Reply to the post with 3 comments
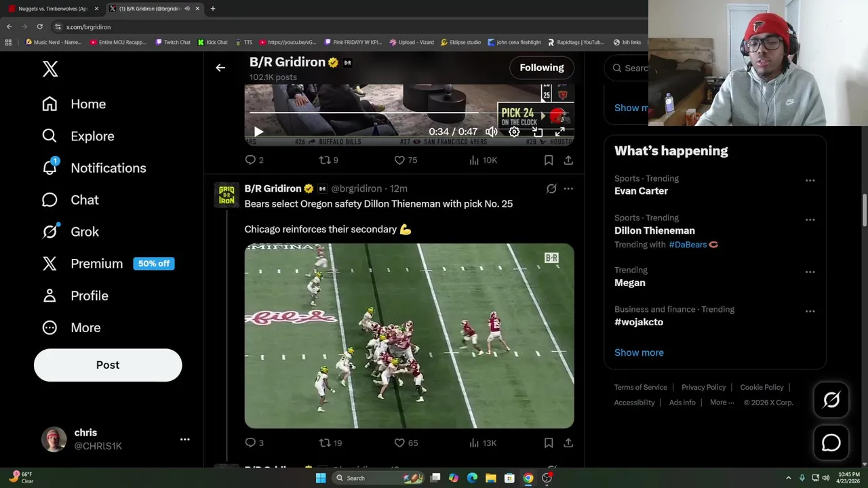Image resolution: width=868 pixels, height=488 pixels. (x=254, y=443)
